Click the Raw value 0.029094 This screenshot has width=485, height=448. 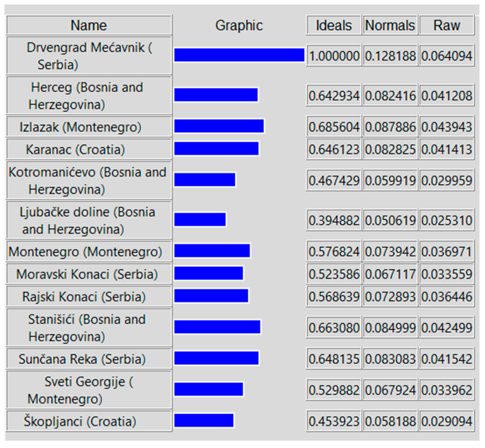(x=446, y=421)
